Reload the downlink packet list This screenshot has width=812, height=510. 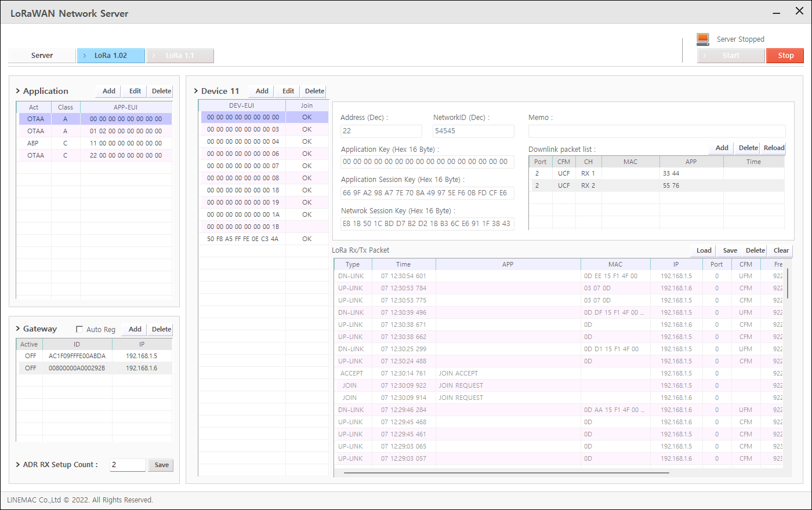(773, 148)
